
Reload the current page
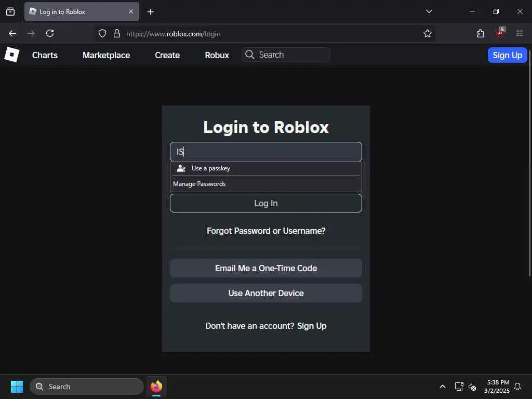coord(50,34)
